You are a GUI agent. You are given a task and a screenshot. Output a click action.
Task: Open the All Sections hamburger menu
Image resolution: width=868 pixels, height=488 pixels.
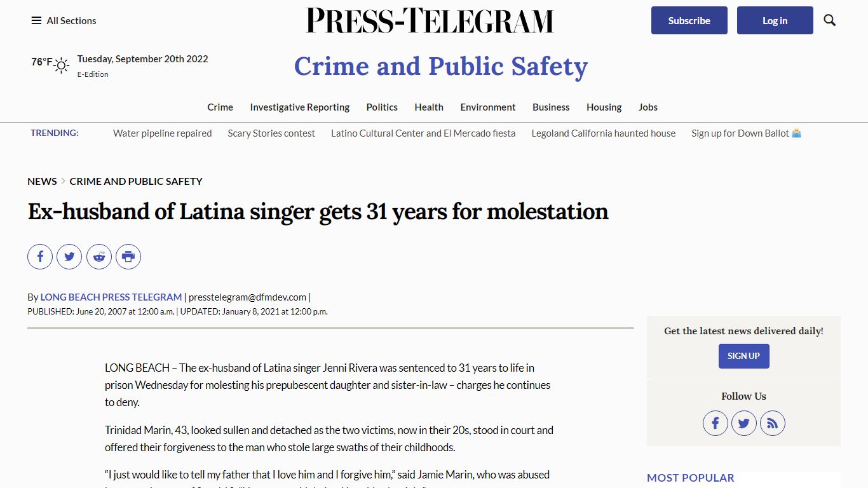point(64,20)
